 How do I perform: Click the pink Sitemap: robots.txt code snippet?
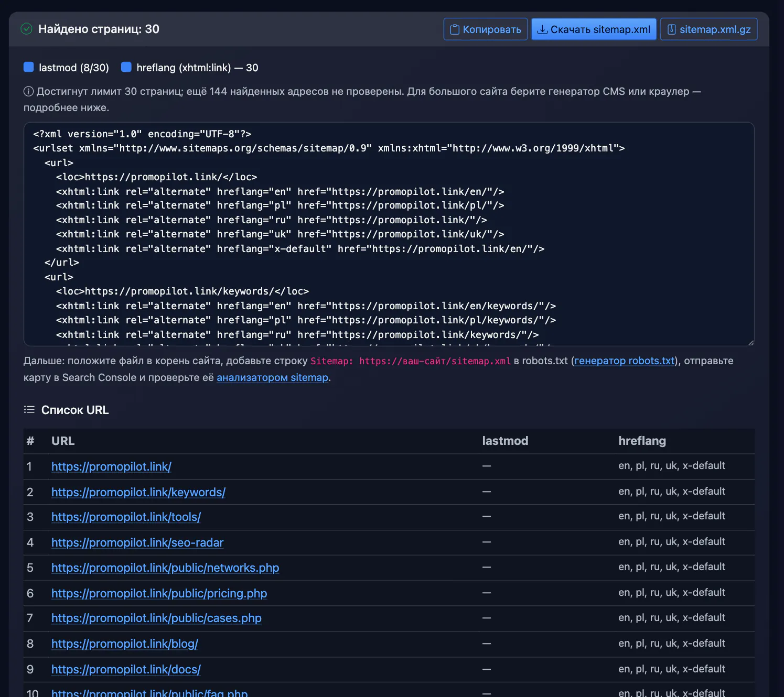[410, 361]
